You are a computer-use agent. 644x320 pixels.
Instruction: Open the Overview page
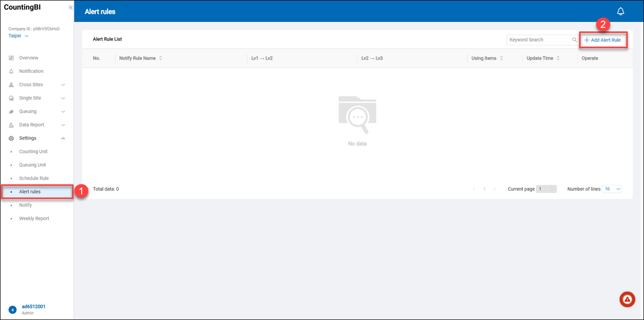click(x=28, y=58)
